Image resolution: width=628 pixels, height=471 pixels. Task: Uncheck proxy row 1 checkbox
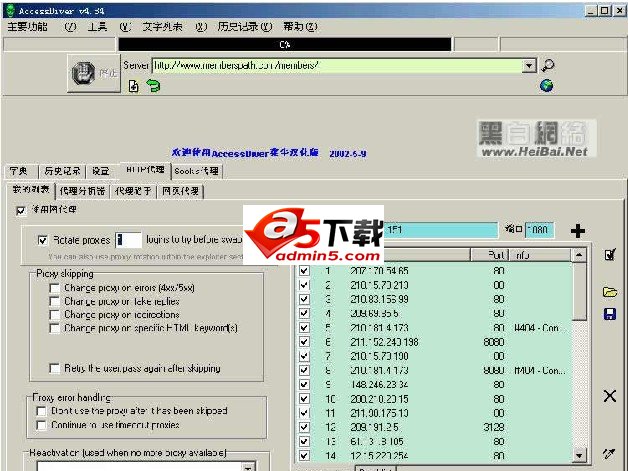[x=304, y=271]
